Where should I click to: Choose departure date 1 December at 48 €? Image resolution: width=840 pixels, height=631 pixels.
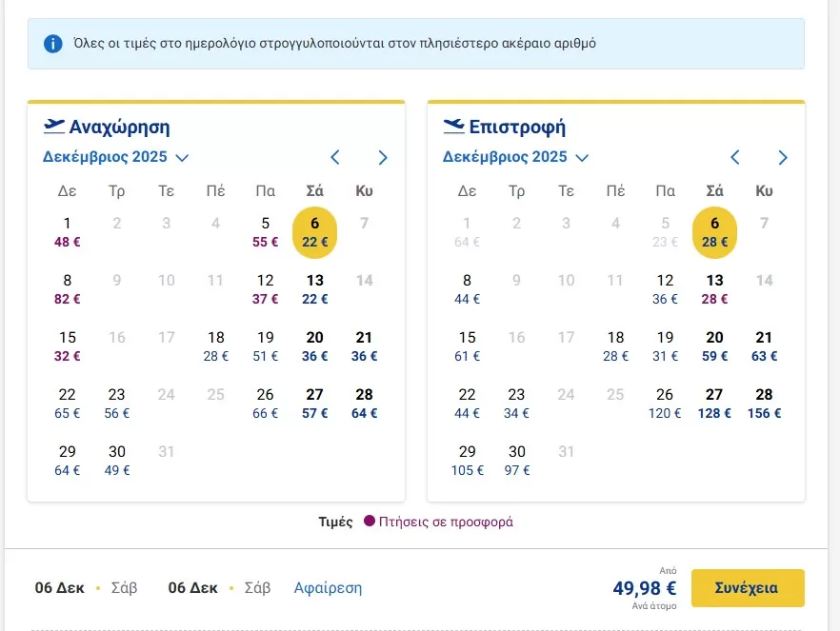pyautogui.click(x=68, y=232)
